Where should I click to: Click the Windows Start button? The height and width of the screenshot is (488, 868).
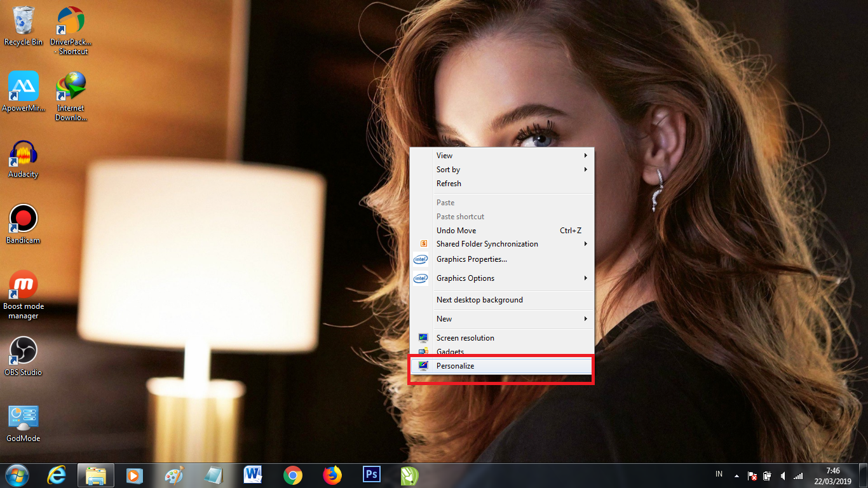point(17,475)
